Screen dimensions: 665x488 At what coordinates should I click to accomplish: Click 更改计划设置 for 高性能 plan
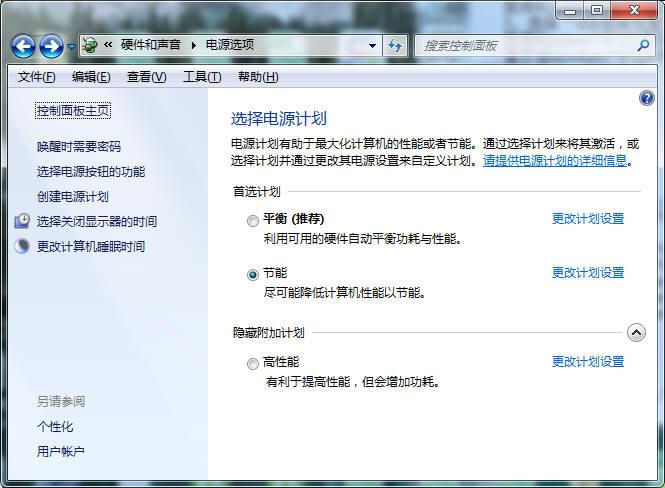[x=588, y=362]
